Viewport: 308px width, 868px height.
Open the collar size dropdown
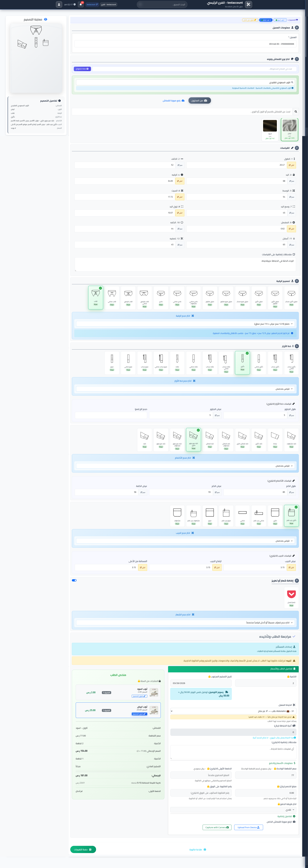point(185,324)
